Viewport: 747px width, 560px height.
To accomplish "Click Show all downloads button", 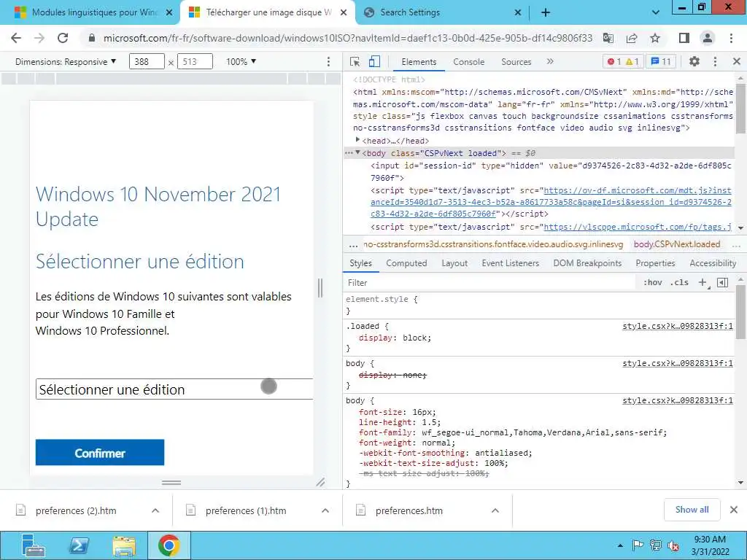I will 692,510.
